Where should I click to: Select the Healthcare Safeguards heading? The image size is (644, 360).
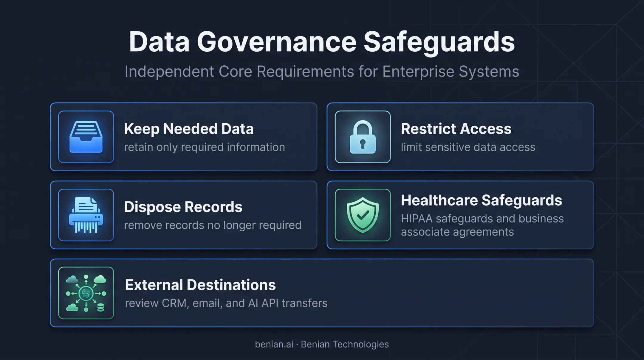click(481, 200)
